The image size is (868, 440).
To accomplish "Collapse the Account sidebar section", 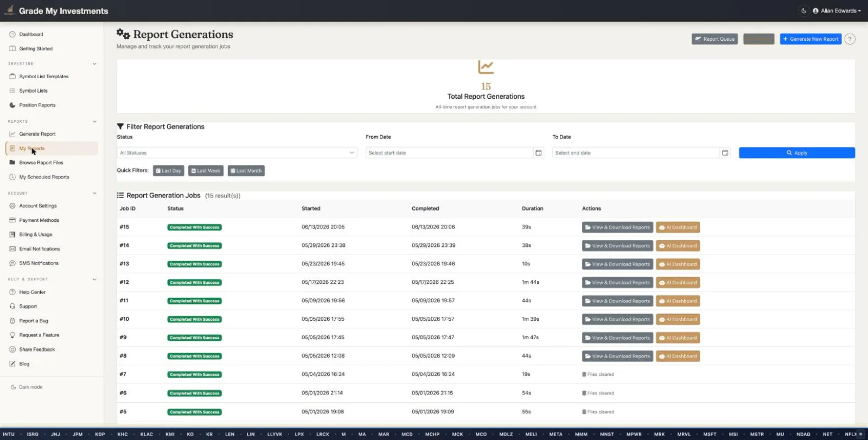I will point(94,194).
